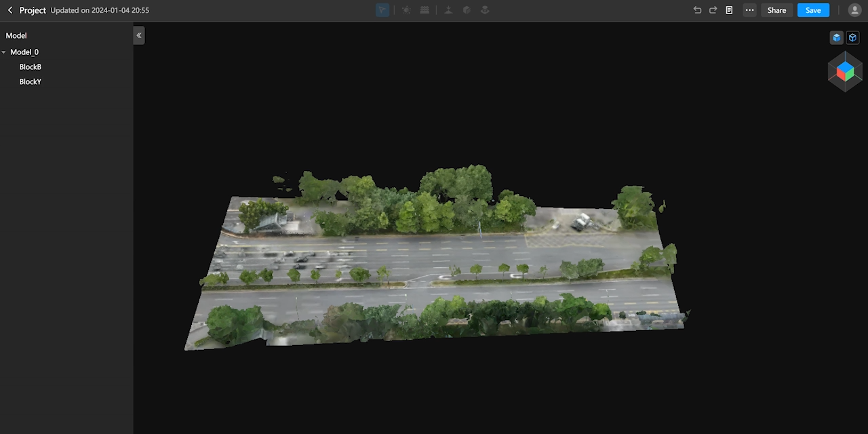Viewport: 868px width, 434px height.
Task: Click the Share button
Action: (776, 10)
